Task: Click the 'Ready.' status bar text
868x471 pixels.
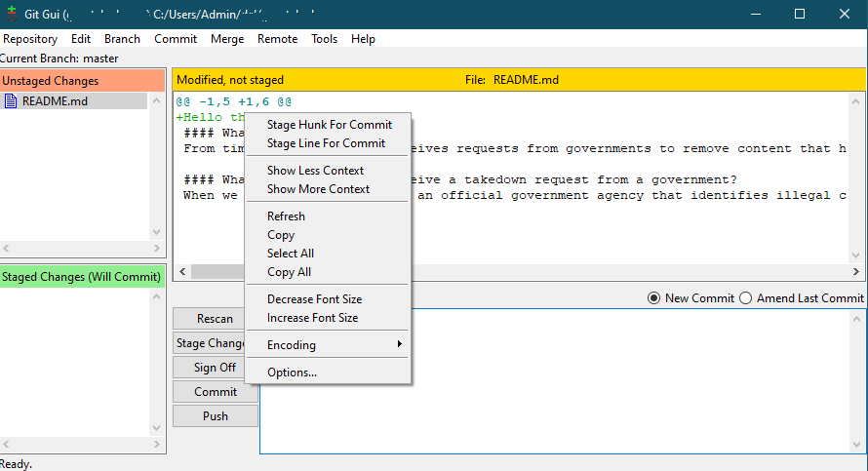Action: coord(16,464)
